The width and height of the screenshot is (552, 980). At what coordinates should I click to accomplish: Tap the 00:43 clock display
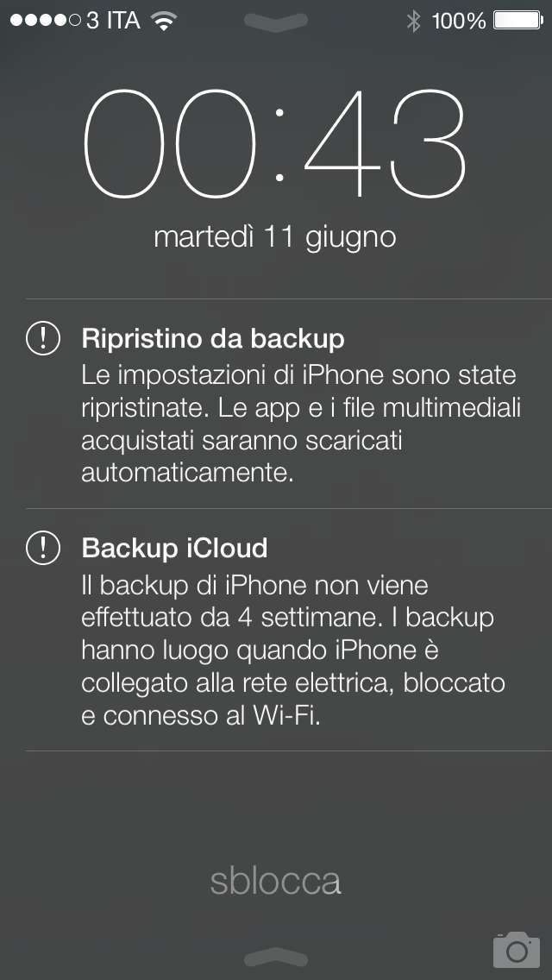tap(276, 143)
